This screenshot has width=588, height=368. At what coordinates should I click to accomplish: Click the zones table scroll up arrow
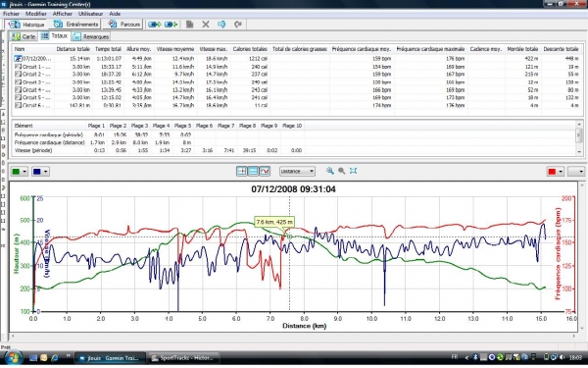[579, 125]
